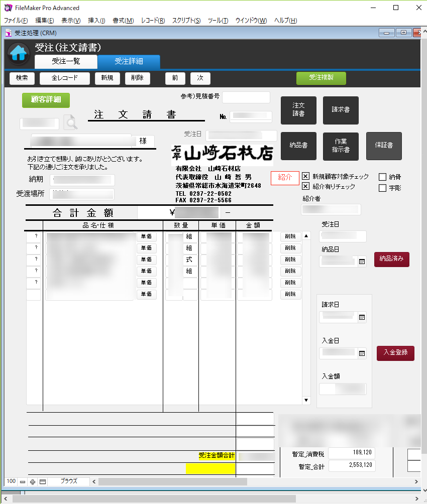Viewport: 427px width, 504px height.
Task: Click 削除 button in top toolbar
Action: pyautogui.click(x=138, y=78)
